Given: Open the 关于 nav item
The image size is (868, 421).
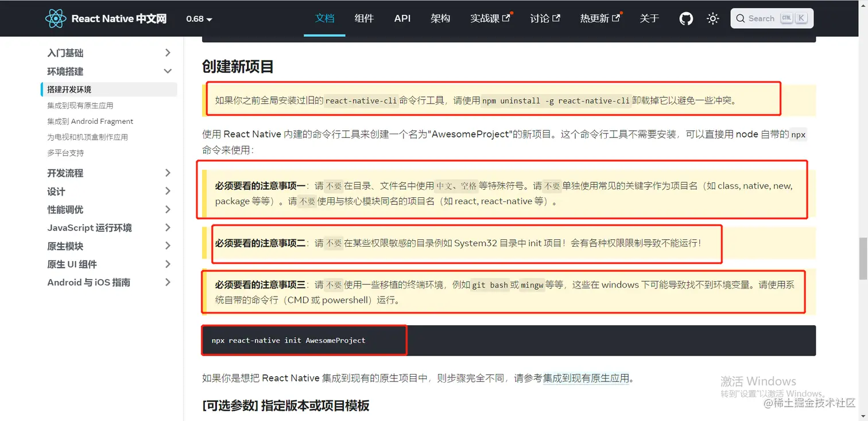Looking at the screenshot, I should coord(649,18).
